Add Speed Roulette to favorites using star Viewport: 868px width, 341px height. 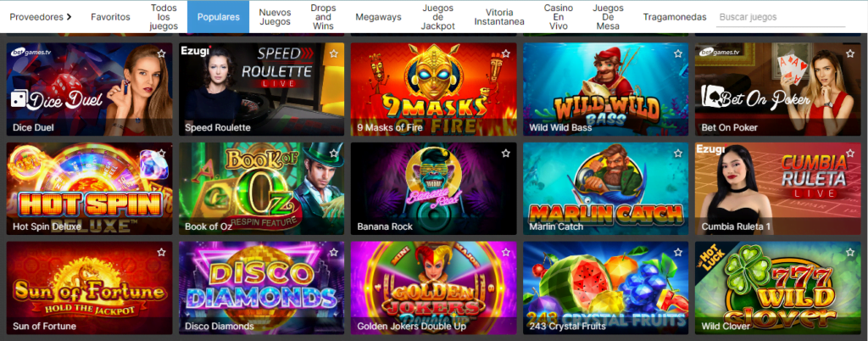pos(334,53)
